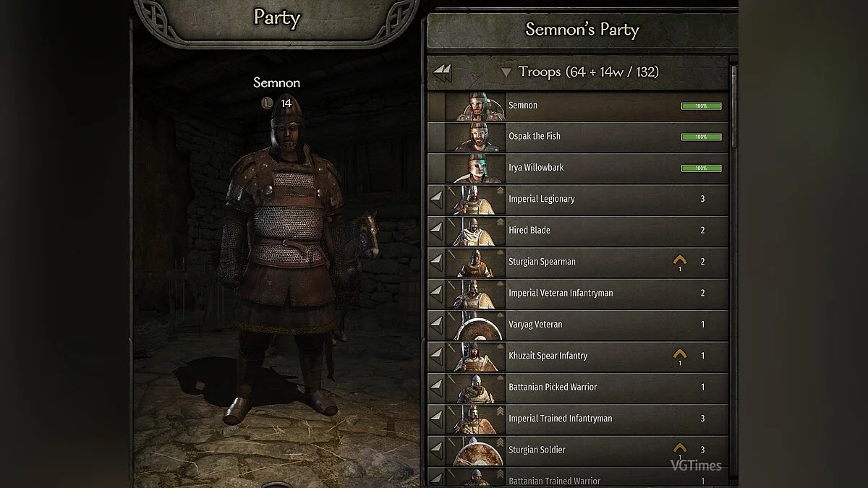The height and width of the screenshot is (488, 868).
Task: Click the transfer-all double arrow icon
Action: click(x=442, y=72)
